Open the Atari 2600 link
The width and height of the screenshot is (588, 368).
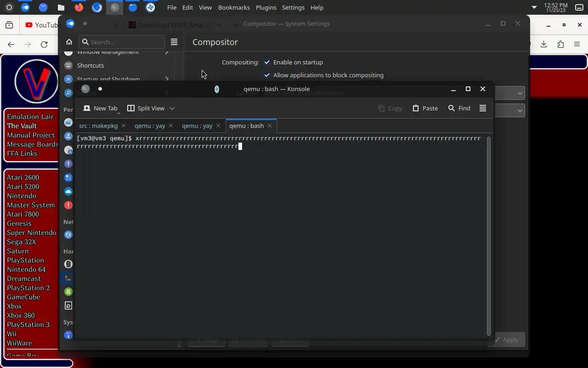(23, 178)
